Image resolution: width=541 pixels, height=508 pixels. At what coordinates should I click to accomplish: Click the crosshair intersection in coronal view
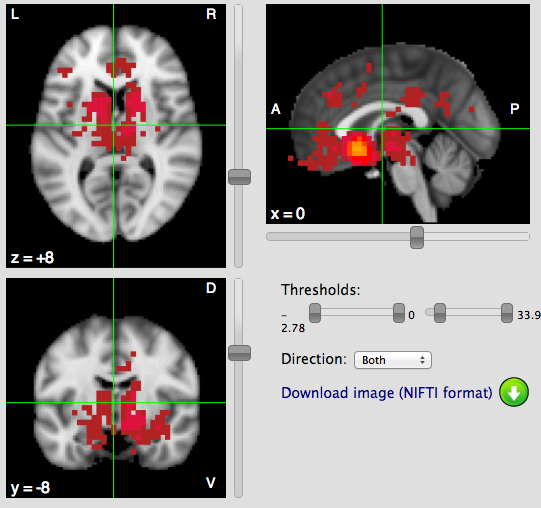click(114, 402)
